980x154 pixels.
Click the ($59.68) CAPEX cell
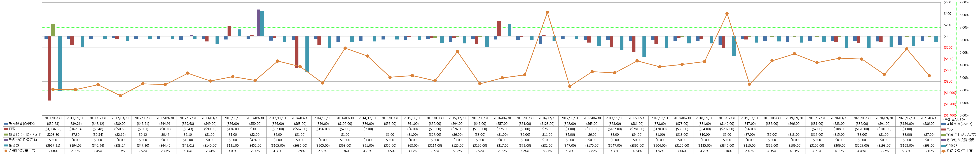pyautogui.click(x=188, y=124)
